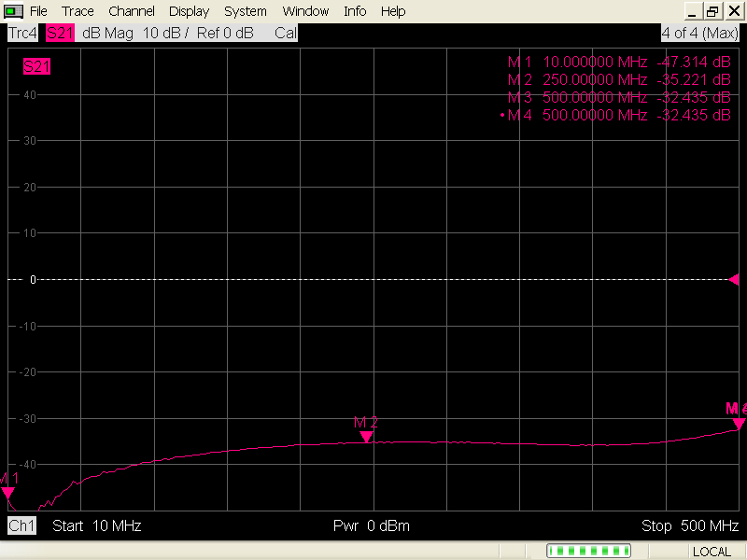Click the M 2 marker triangle on trace
The height and width of the screenshot is (560, 747).
pos(366,436)
